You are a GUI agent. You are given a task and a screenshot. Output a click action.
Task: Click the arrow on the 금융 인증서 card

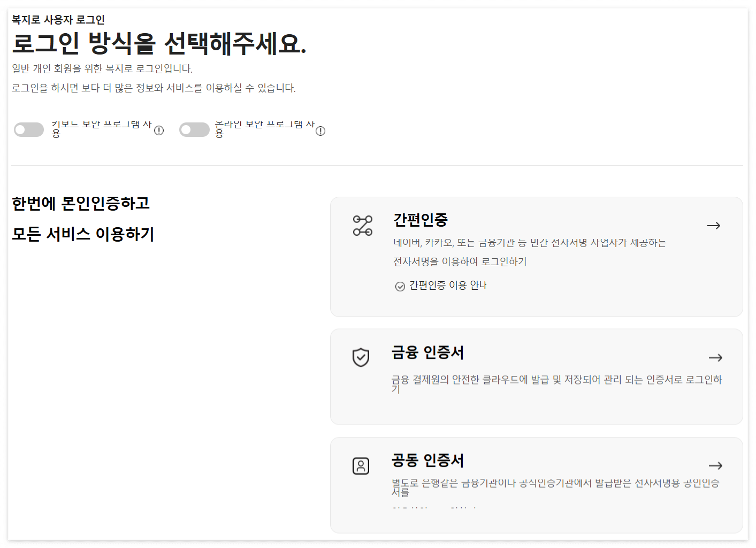[715, 358]
